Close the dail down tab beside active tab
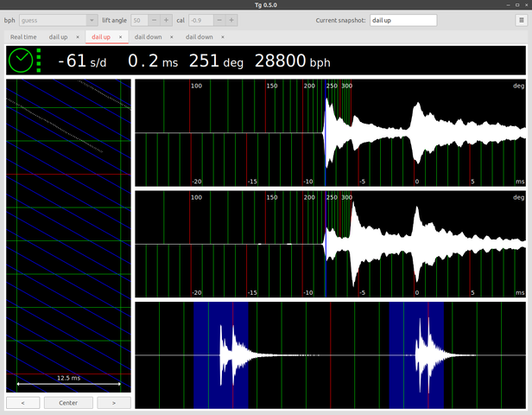 (172, 37)
